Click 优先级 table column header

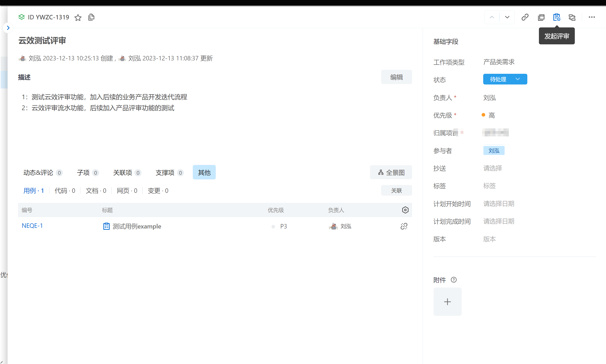coord(276,210)
